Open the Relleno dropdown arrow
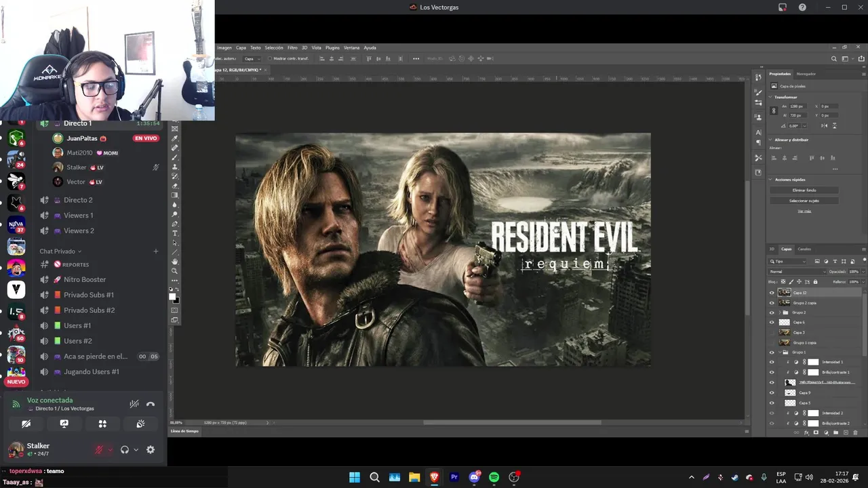The width and height of the screenshot is (868, 488). coord(863,282)
